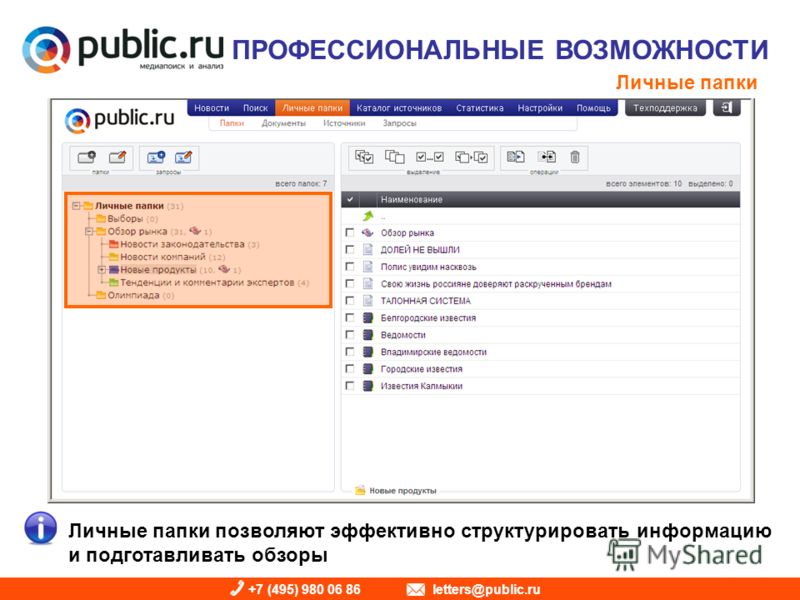Click the select range icon
The width and height of the screenshot is (800, 600).
coord(430,157)
